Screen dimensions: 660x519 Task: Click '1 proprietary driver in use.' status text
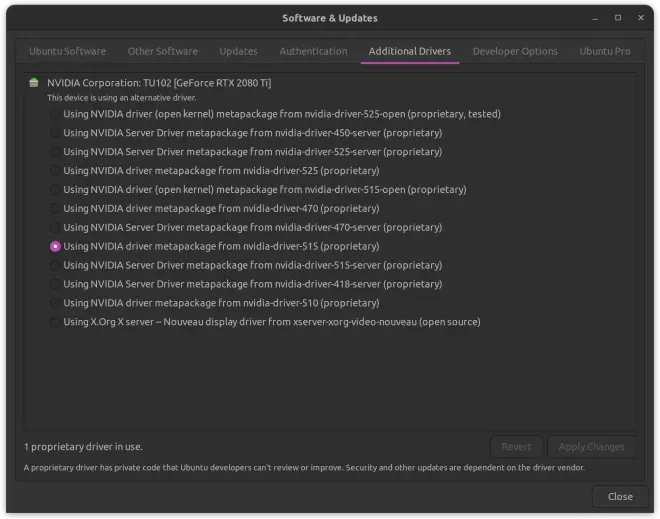83,447
